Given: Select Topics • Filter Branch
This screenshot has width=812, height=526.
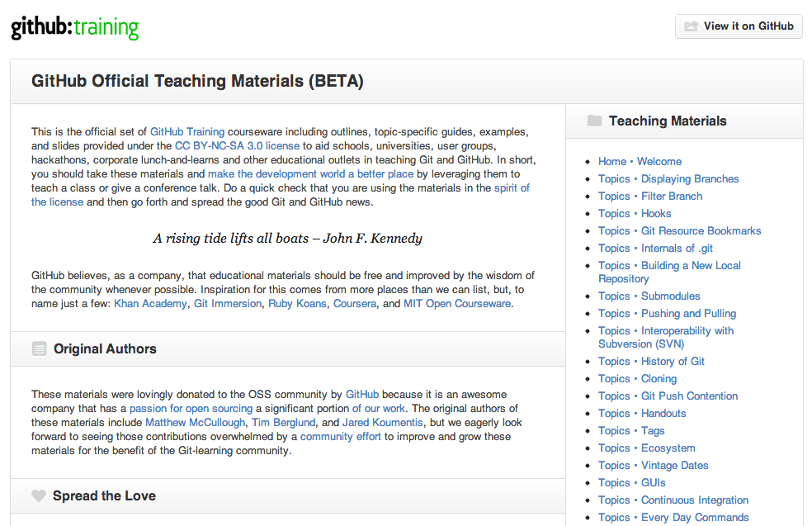Looking at the screenshot, I should coord(650,196).
